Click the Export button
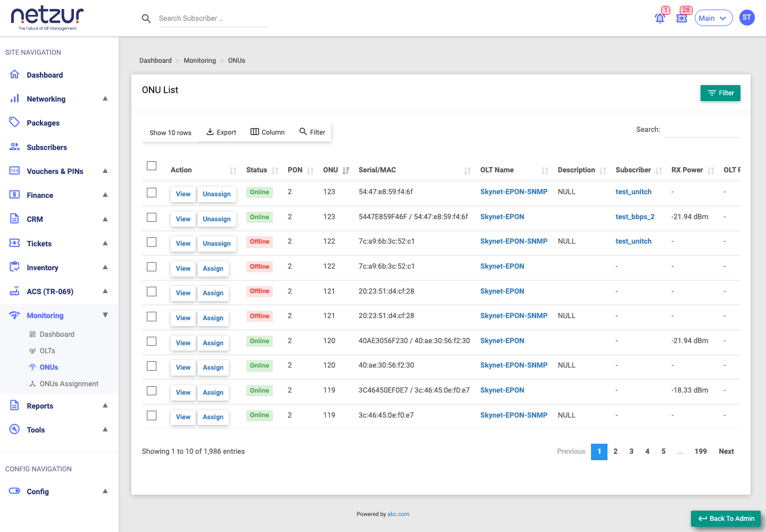This screenshot has width=766, height=532. [x=221, y=132]
